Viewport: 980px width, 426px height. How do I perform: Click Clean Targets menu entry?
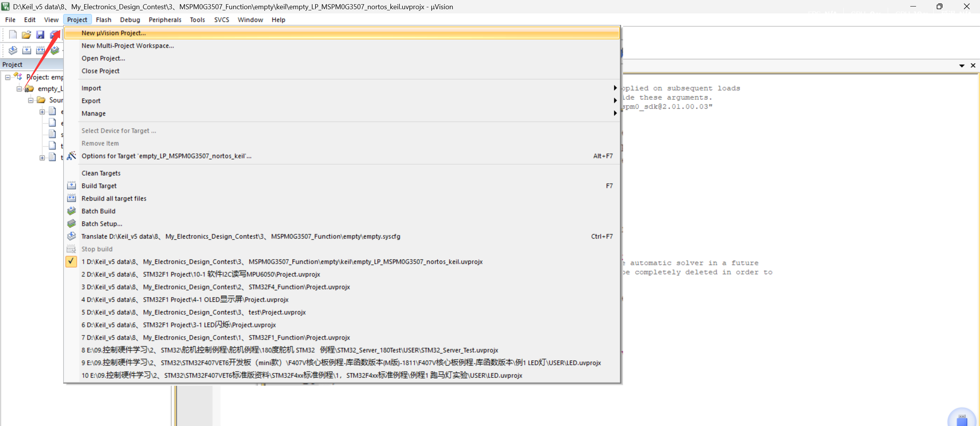tap(101, 173)
